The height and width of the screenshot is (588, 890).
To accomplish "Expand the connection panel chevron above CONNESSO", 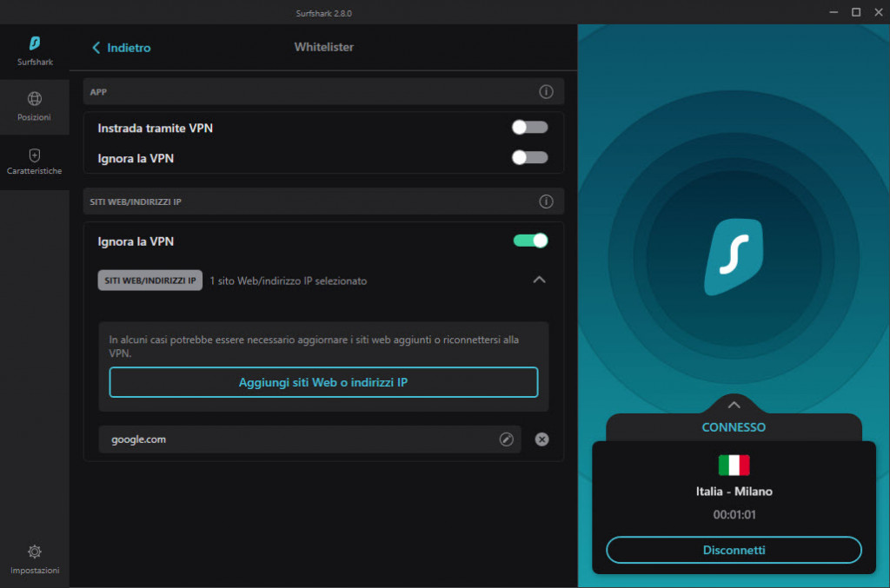I will [734, 405].
